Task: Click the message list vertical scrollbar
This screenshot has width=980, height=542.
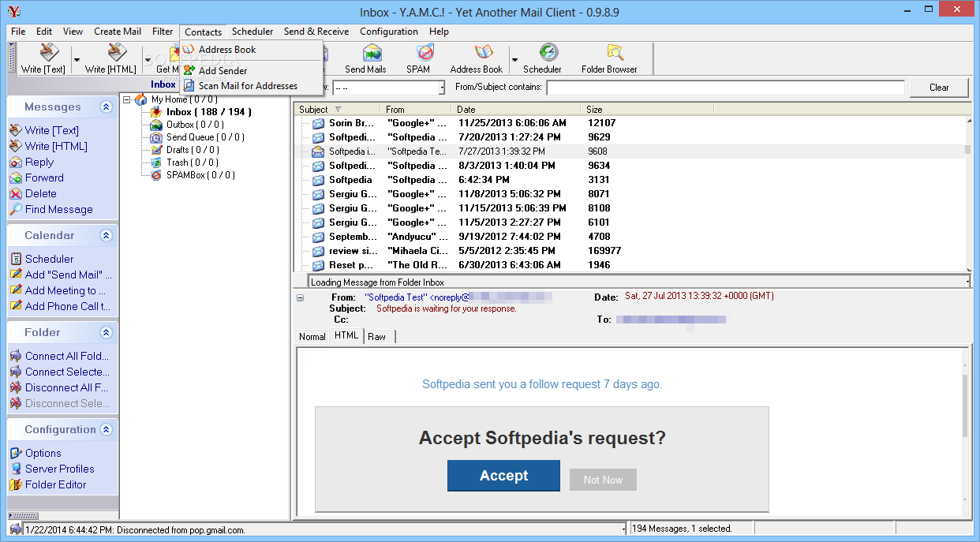Action: (x=967, y=193)
